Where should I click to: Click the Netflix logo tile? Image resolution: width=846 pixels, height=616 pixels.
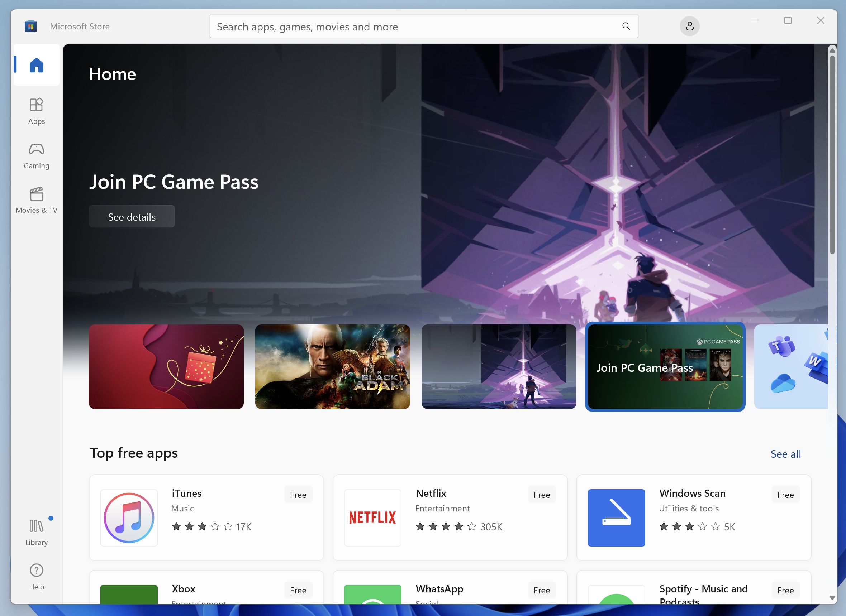point(372,517)
